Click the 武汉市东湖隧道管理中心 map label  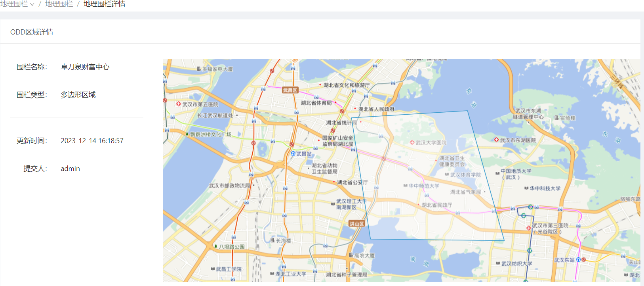(x=528, y=114)
